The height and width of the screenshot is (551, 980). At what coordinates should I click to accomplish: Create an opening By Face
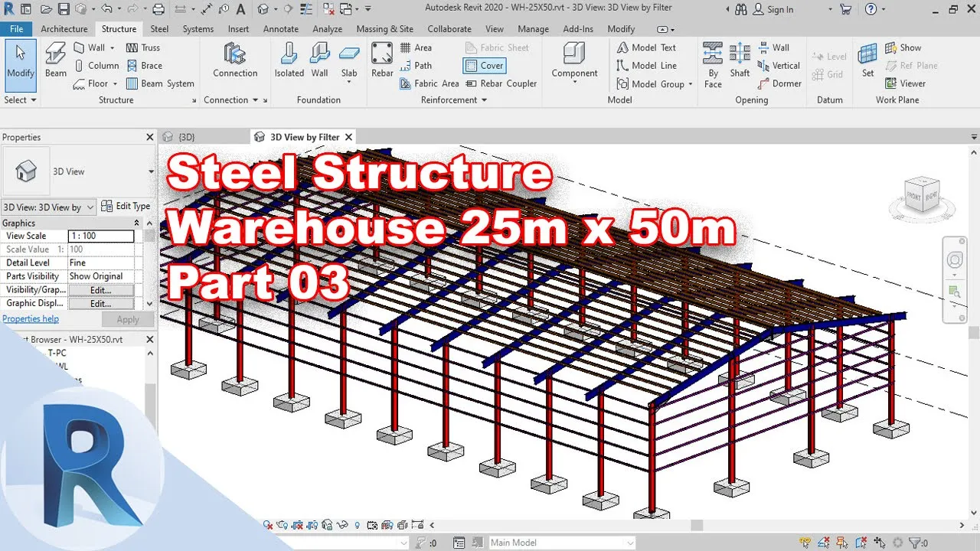click(x=713, y=64)
